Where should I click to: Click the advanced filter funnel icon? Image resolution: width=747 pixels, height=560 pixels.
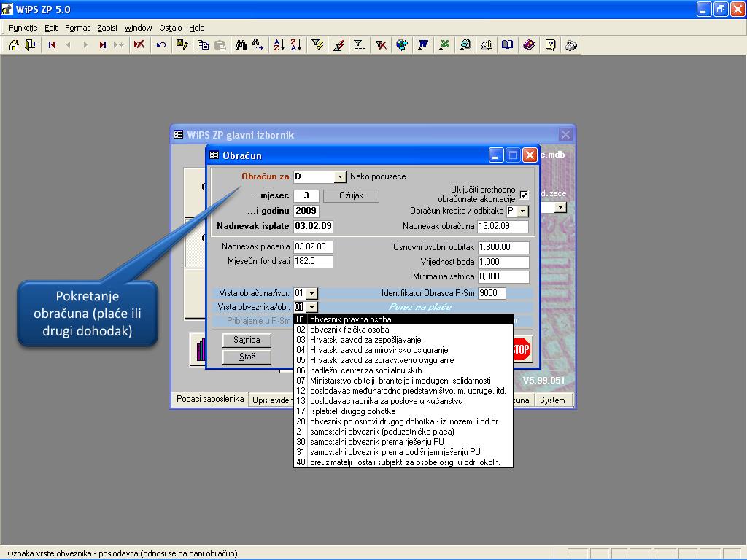(360, 45)
